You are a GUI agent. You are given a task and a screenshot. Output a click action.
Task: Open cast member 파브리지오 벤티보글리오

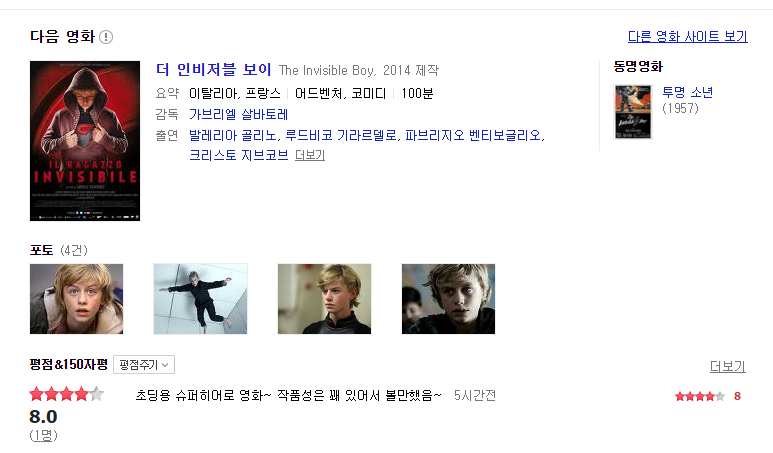pos(473,135)
